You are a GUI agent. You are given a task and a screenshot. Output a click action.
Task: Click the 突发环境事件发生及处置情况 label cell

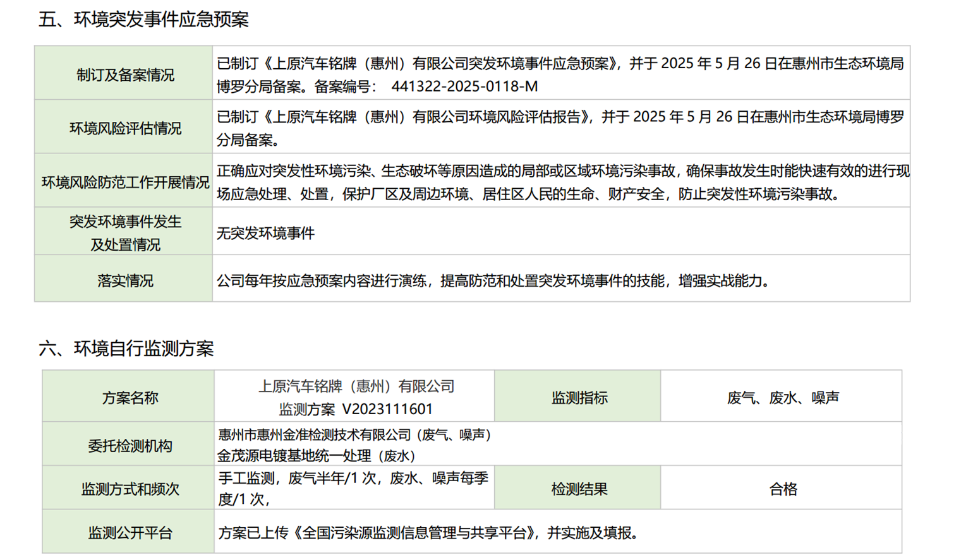click(x=124, y=231)
